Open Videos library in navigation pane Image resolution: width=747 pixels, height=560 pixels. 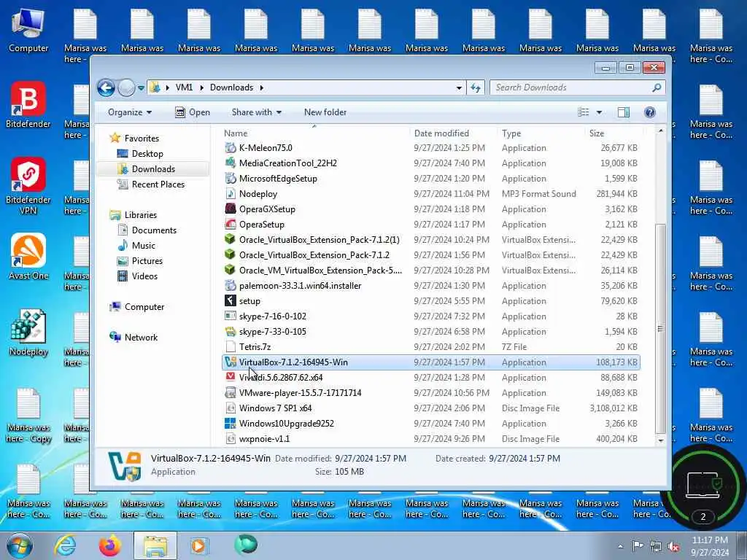pyautogui.click(x=144, y=276)
